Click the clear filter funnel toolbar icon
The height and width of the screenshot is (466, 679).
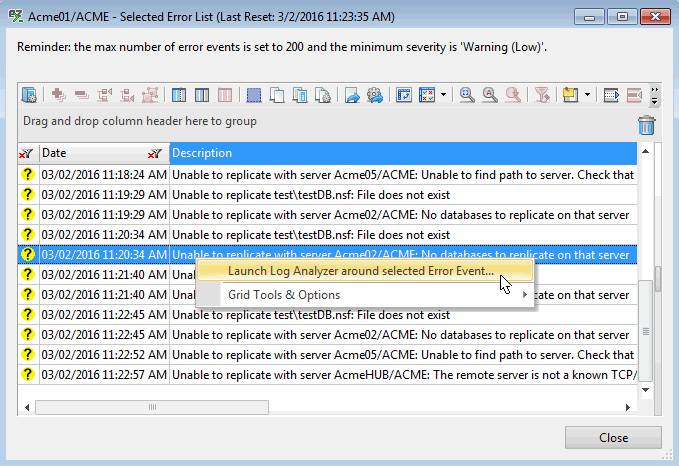(x=542, y=95)
